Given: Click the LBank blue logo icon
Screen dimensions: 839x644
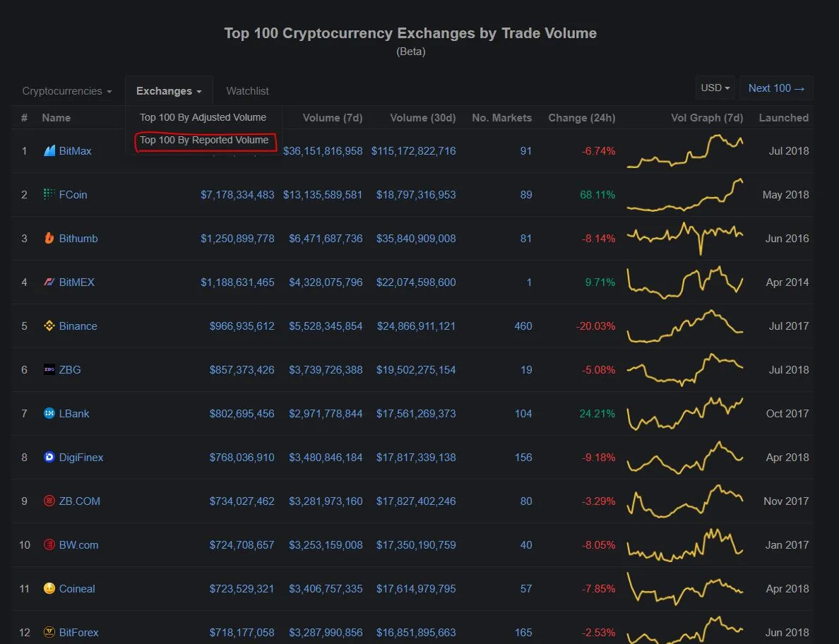Looking at the screenshot, I should (49, 413).
